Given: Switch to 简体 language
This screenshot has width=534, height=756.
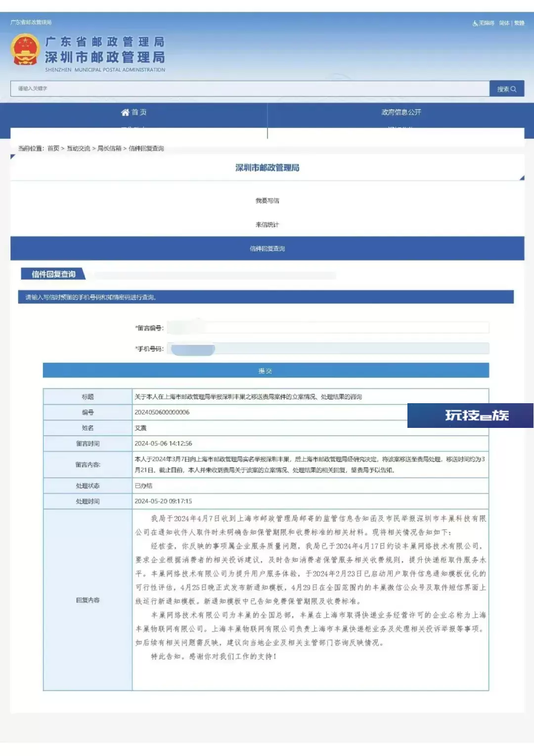Looking at the screenshot, I should point(504,23).
